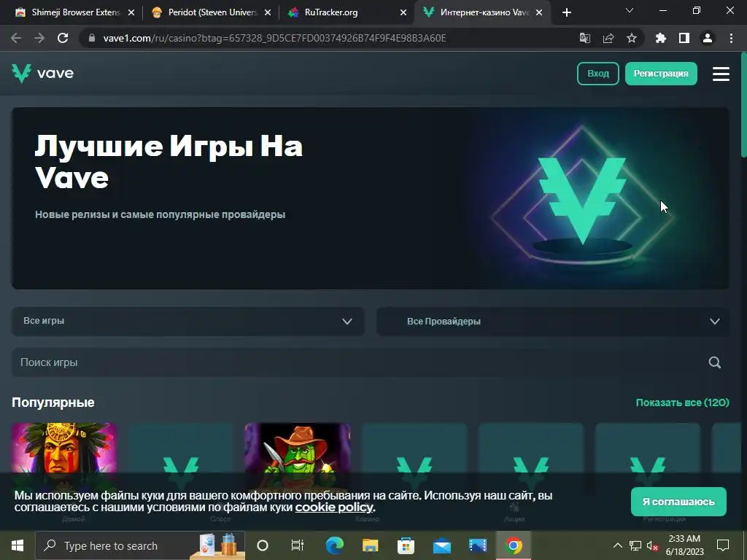The height and width of the screenshot is (560, 747).
Task: Open File Explorer from the taskbar
Action: coord(370,545)
